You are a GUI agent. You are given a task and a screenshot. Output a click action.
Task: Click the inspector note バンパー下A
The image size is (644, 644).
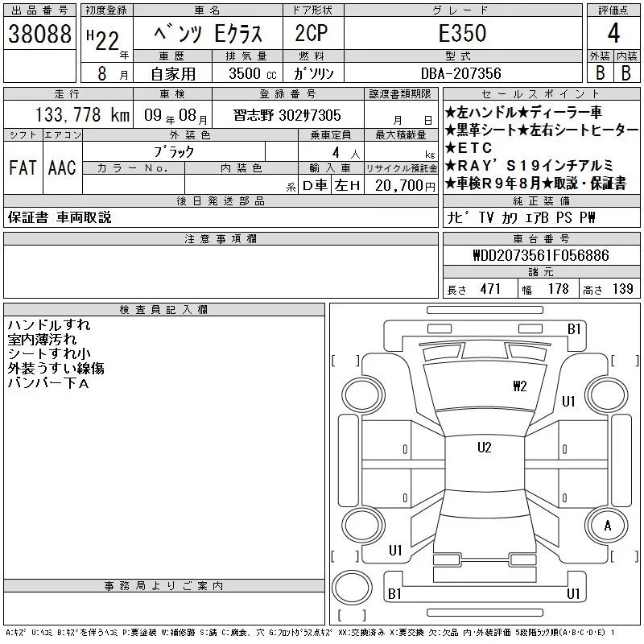click(x=48, y=383)
